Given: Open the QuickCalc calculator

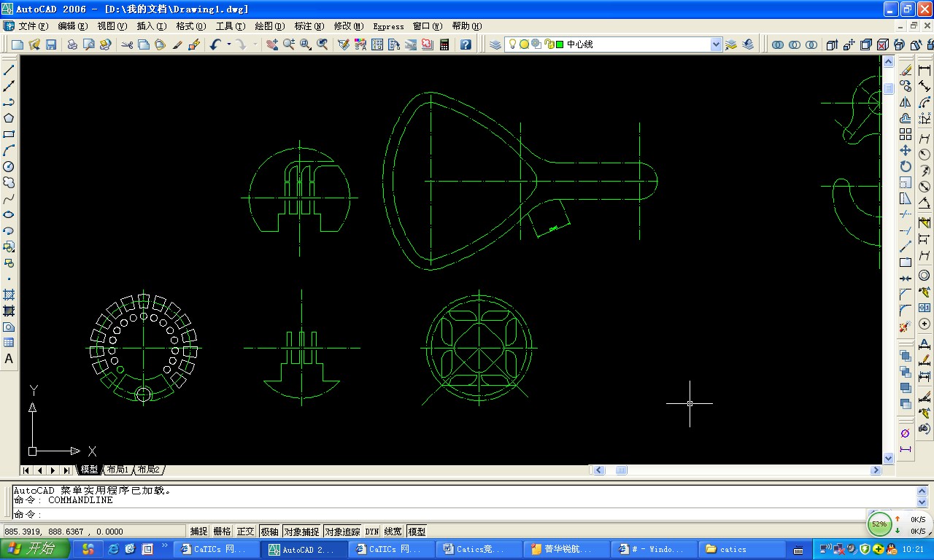Looking at the screenshot, I should (x=444, y=44).
